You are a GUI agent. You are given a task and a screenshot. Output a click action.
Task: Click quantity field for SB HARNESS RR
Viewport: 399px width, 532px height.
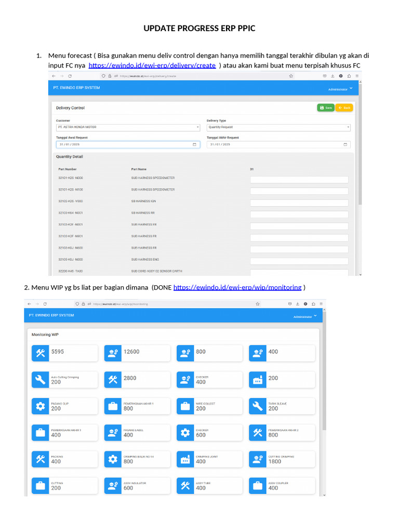[x=299, y=215]
